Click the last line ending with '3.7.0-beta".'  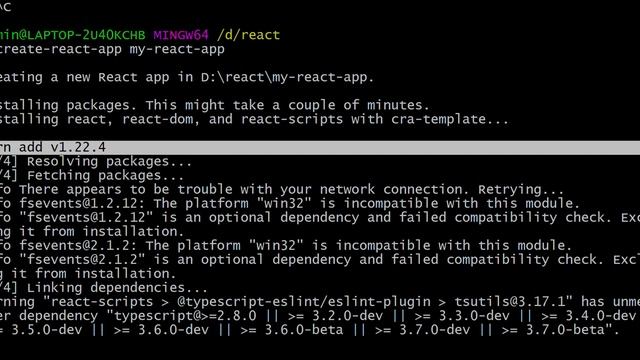[310, 330]
